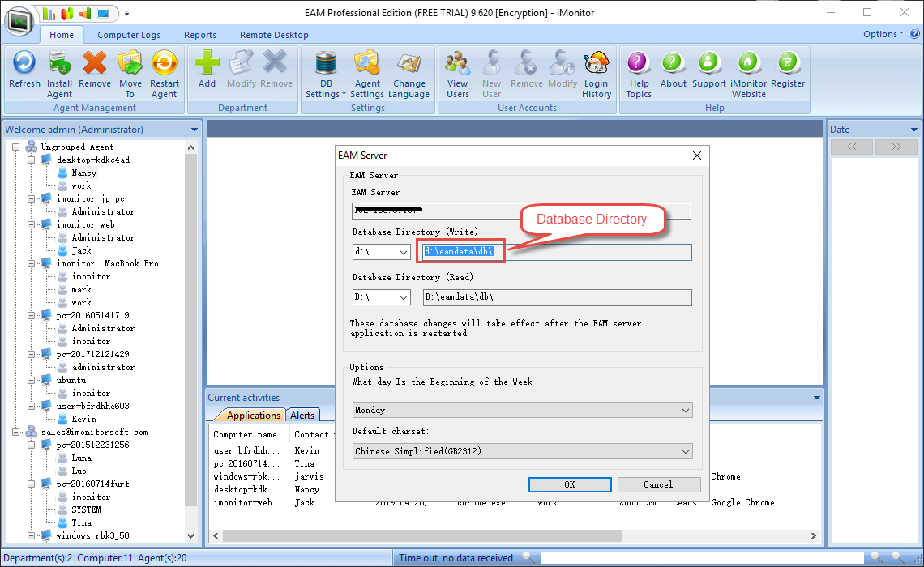Click the Support icon
This screenshot has width=924, height=567.
[x=709, y=62]
